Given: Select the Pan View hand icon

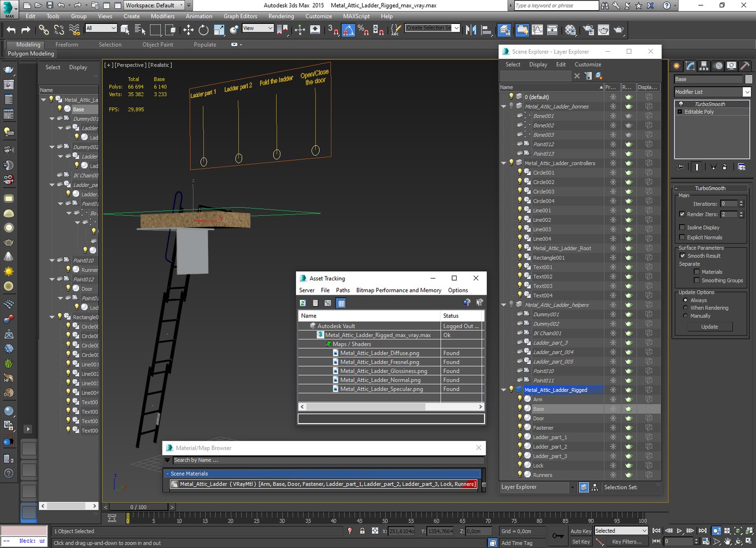Looking at the screenshot, I should 728,542.
